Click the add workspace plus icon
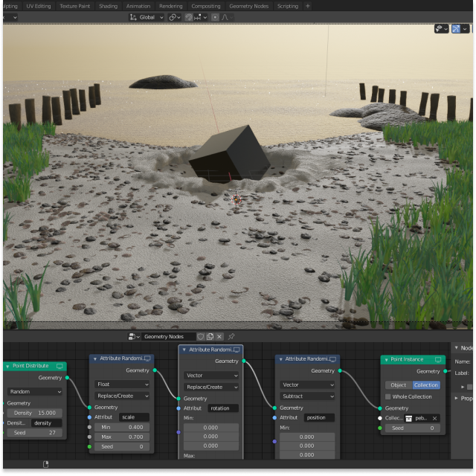Viewport: 476px width, 476px height. [x=308, y=6]
